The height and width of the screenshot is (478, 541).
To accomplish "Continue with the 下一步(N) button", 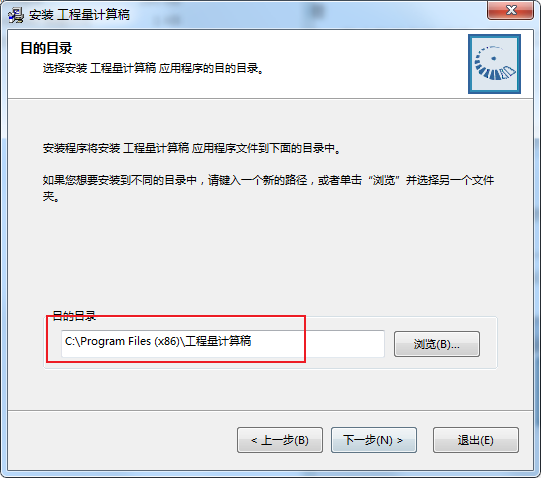I will pyautogui.click(x=374, y=440).
